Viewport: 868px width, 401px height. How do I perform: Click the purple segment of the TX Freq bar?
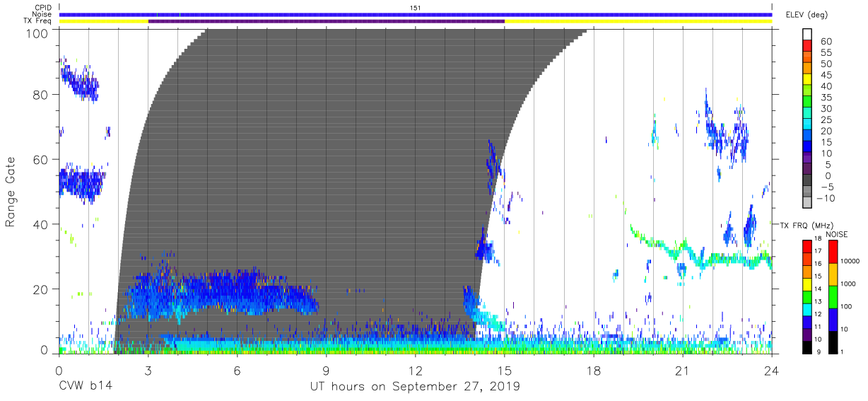click(327, 21)
